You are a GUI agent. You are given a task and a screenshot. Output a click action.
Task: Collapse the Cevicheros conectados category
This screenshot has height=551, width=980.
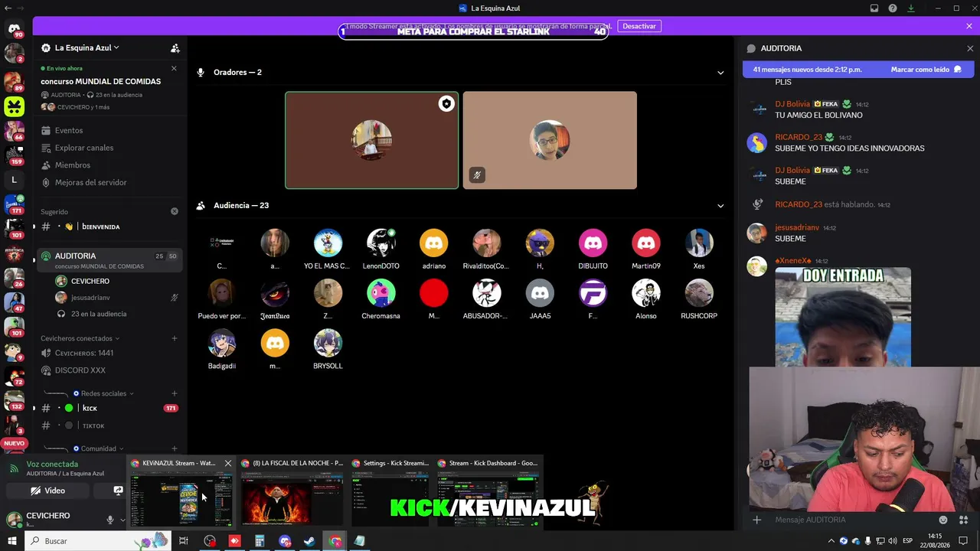tap(80, 338)
